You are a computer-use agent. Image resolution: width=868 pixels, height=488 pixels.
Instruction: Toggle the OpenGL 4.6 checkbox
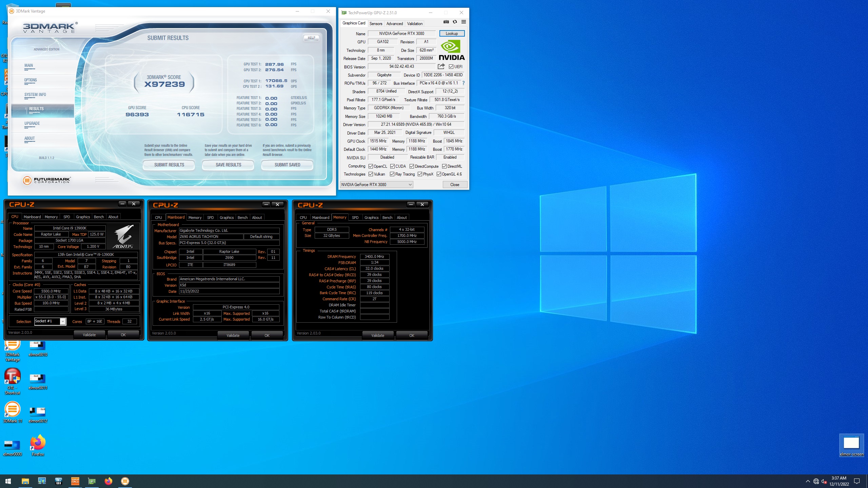(439, 174)
